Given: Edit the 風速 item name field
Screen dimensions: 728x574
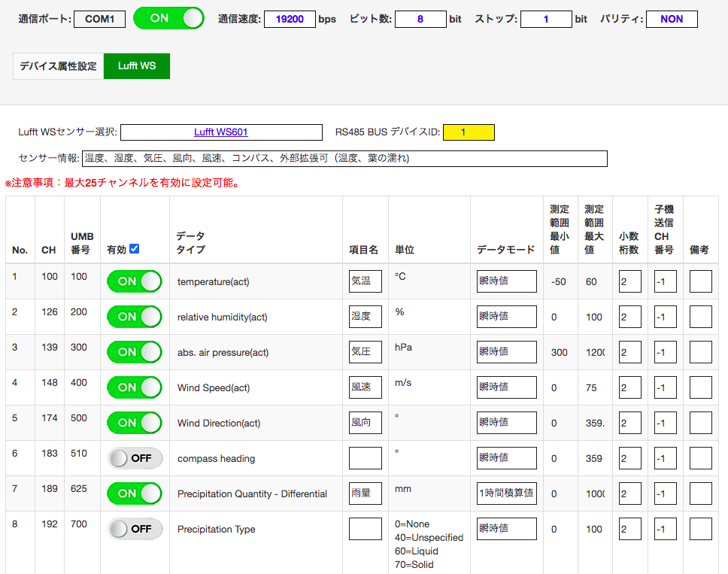Looking at the screenshot, I should coord(366,387).
